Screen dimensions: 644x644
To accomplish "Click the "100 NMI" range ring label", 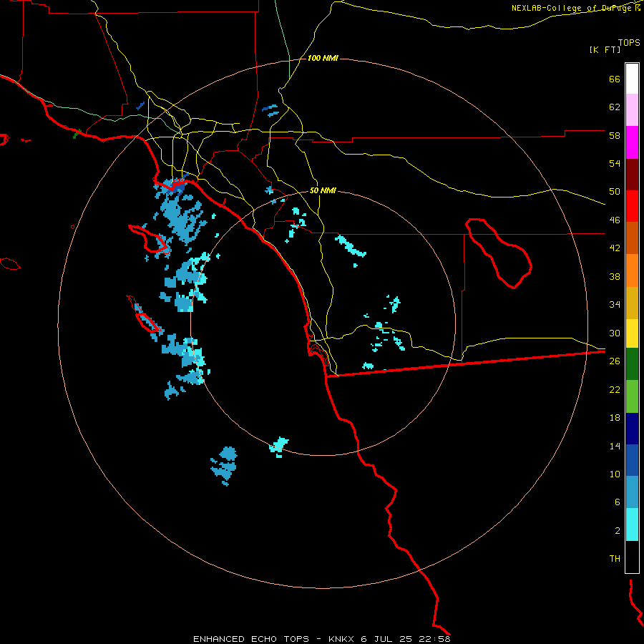I will coord(323,59).
